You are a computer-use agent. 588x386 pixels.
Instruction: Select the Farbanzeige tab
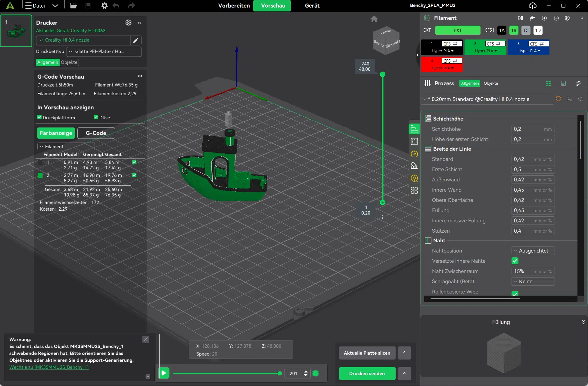56,133
